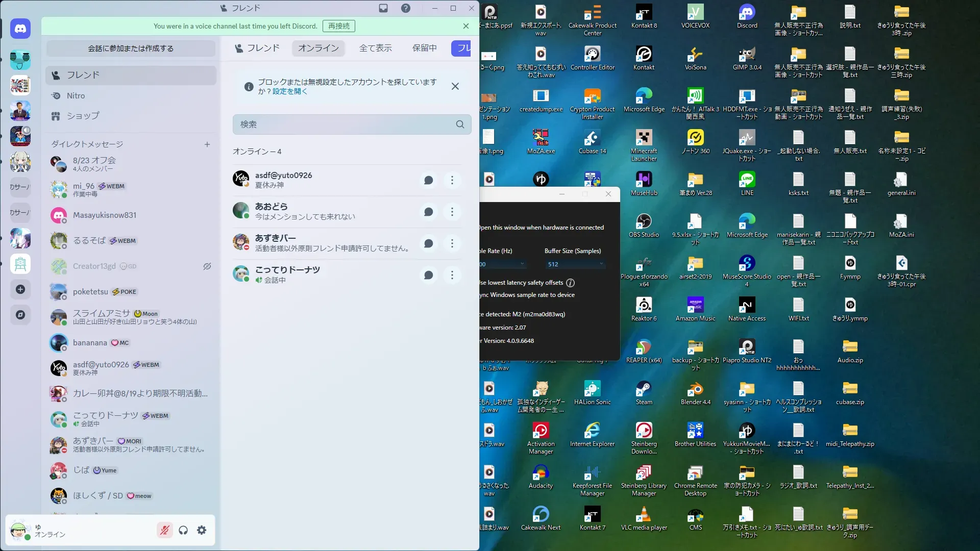Click the 設定を開く link
The image size is (980, 551).
point(290,91)
